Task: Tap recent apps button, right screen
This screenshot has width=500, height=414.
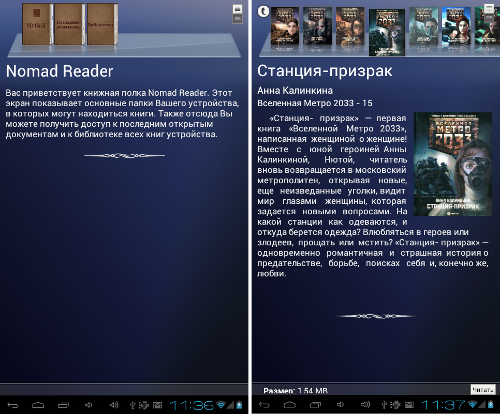Action: coord(315,405)
